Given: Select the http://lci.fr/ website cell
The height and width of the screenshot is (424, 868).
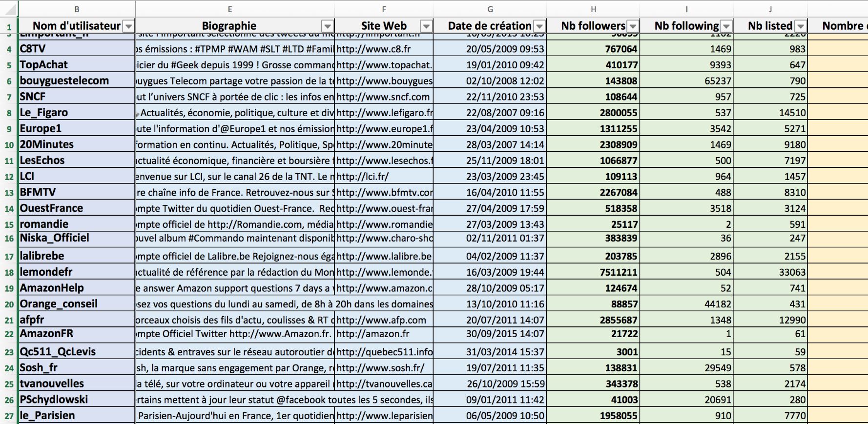Looking at the screenshot, I should click(x=384, y=176).
